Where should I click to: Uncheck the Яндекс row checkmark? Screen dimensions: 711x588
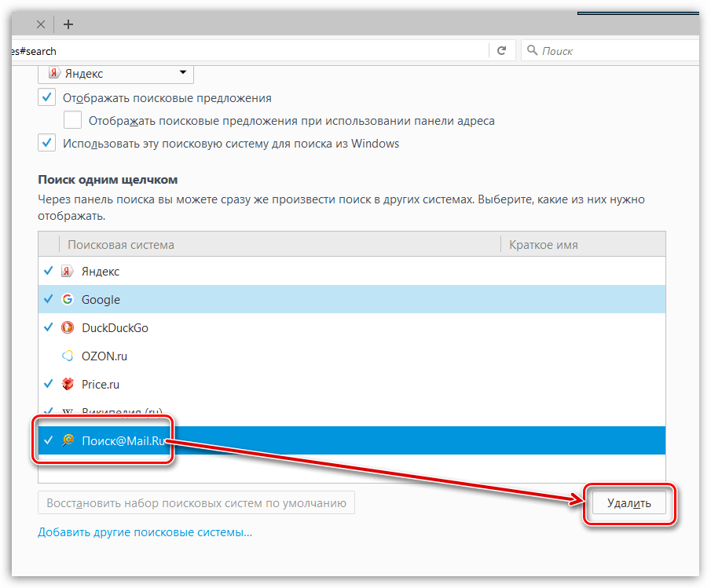pos(48,271)
